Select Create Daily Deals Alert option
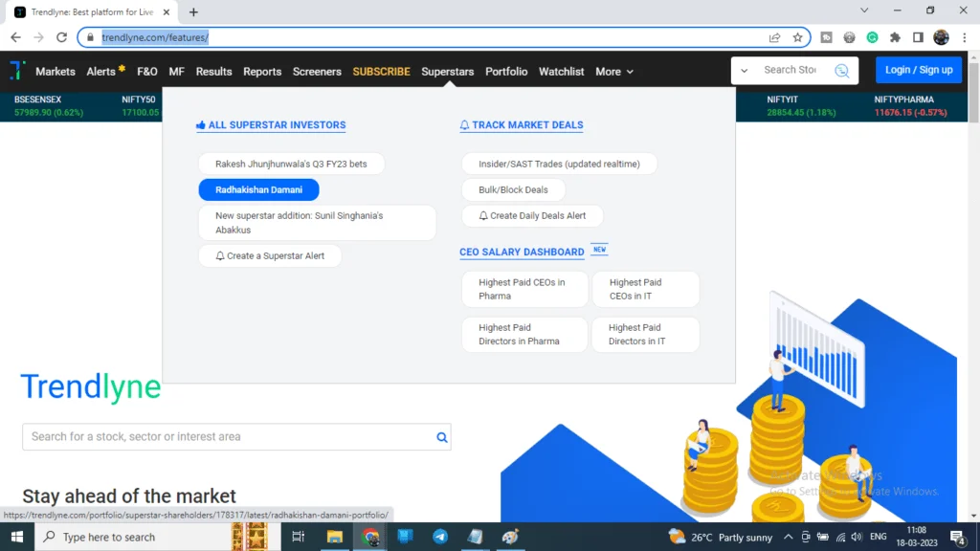980x551 pixels. (532, 216)
